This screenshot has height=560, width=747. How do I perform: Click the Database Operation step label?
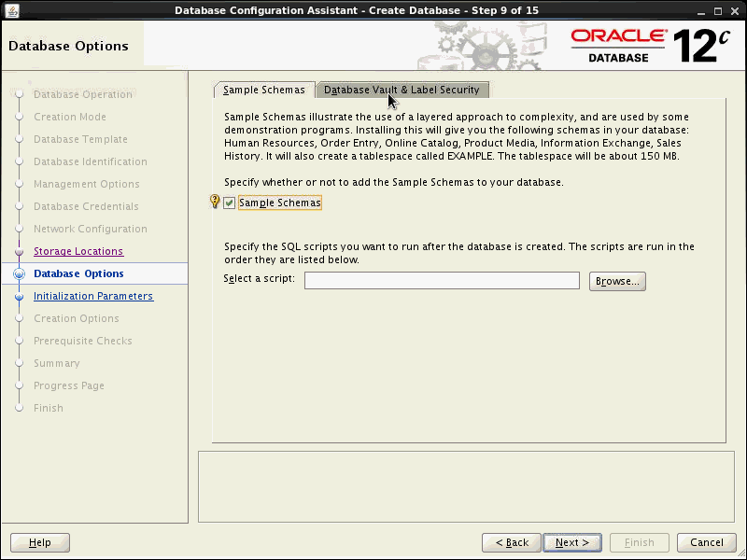click(x=83, y=94)
